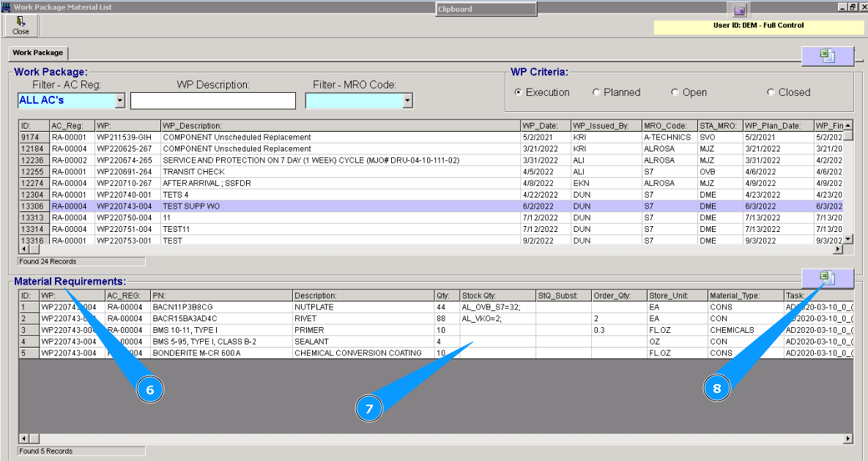Choose the Open criteria option
Image resolution: width=868 pixels, height=461 pixels.
click(675, 92)
